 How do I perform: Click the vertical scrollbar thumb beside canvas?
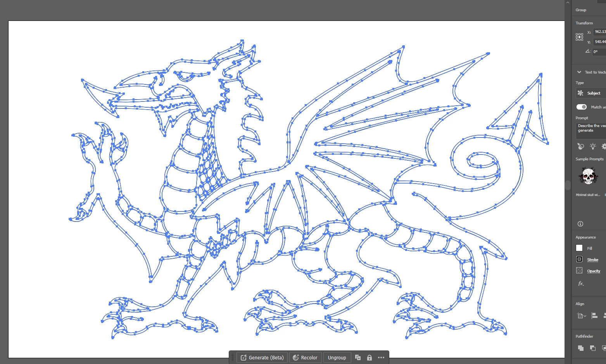[568, 185]
